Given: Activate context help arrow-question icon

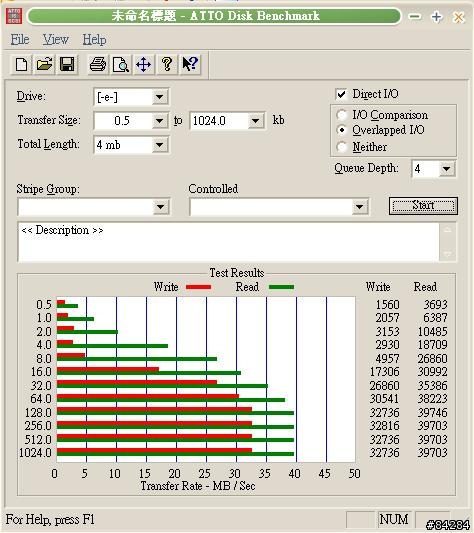Looking at the screenshot, I should (x=190, y=64).
